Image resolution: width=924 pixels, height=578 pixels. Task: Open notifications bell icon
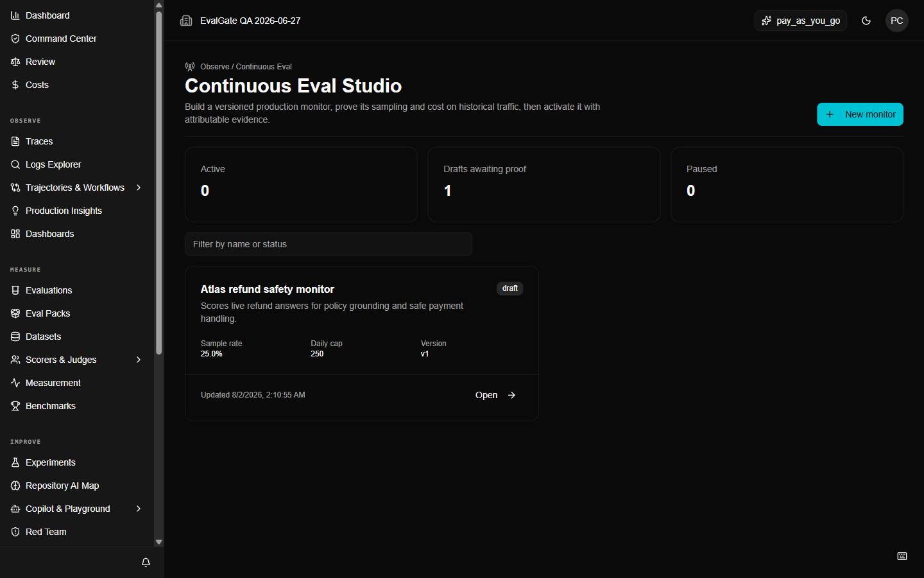(x=146, y=563)
